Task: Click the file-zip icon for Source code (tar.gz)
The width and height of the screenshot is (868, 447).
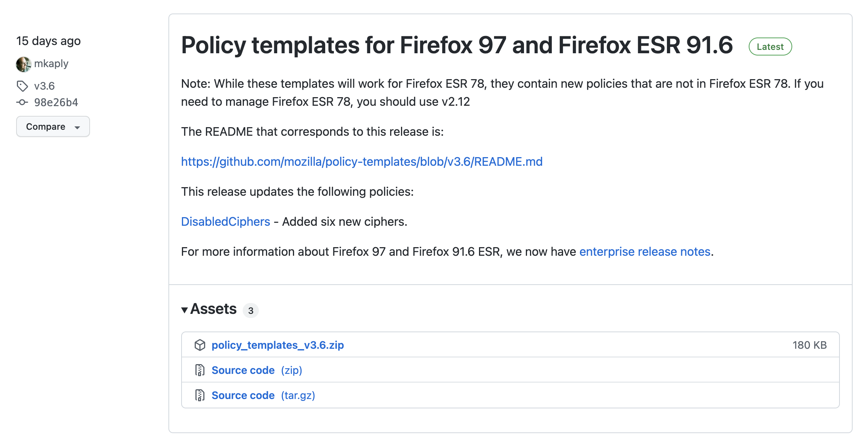Action: pyautogui.click(x=200, y=395)
